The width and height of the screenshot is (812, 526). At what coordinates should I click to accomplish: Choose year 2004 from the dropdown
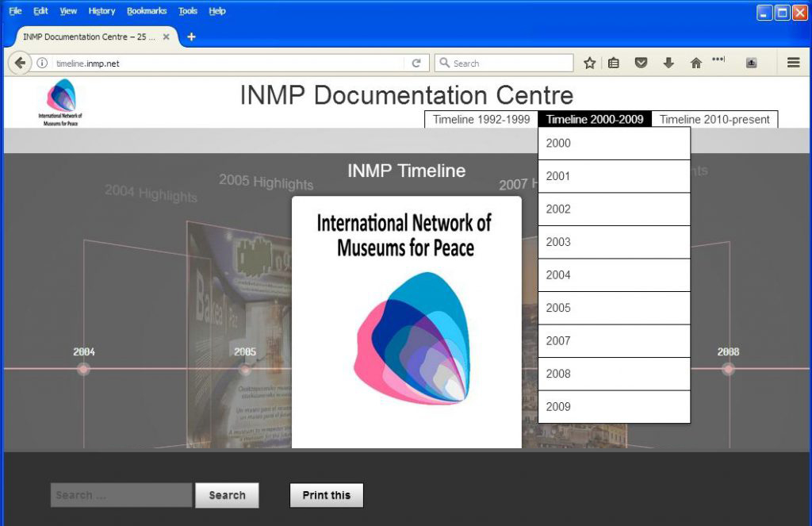615,275
